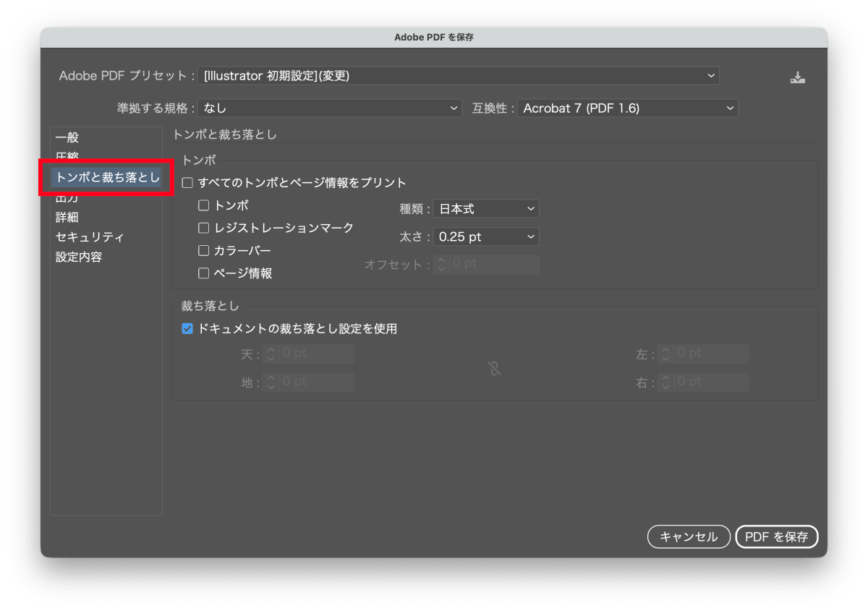Open the 互換性 Acrobat 7 dropdown
Screen dimensions: 868x611
click(x=628, y=108)
